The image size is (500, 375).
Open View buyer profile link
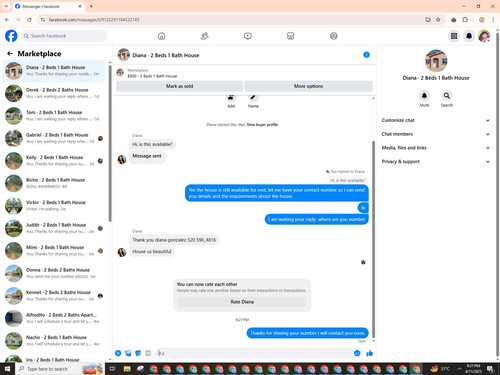click(x=262, y=125)
